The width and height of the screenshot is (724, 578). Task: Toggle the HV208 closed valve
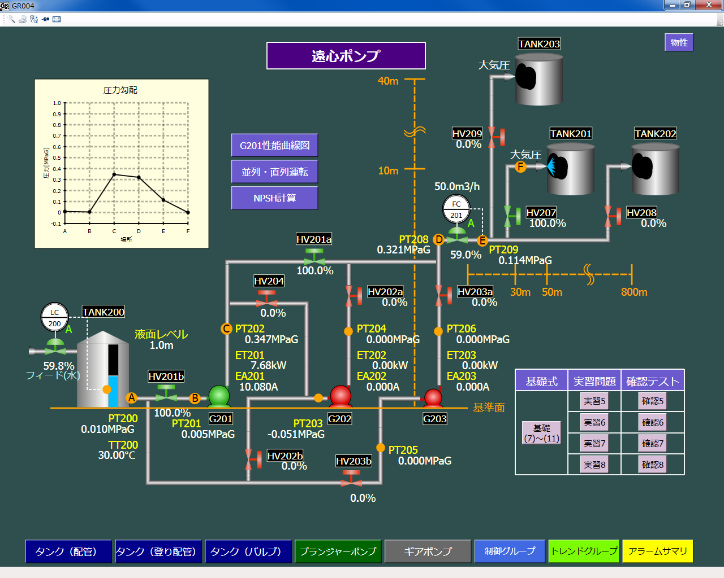click(x=610, y=215)
